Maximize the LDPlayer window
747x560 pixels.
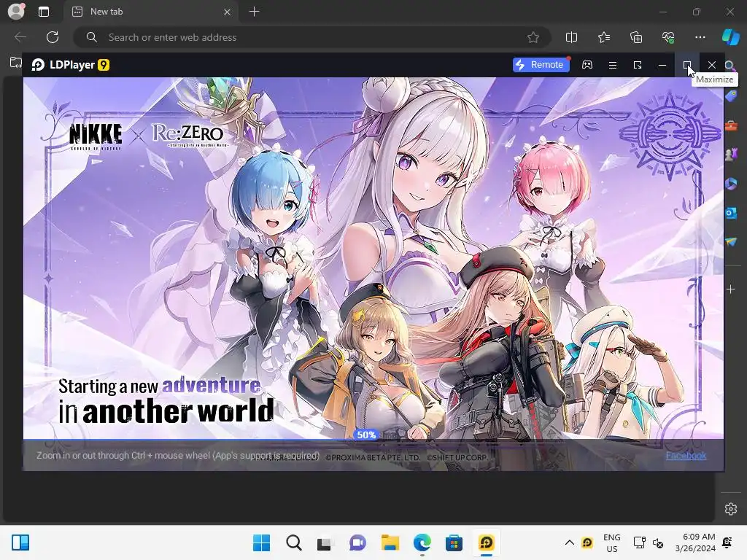(x=687, y=65)
